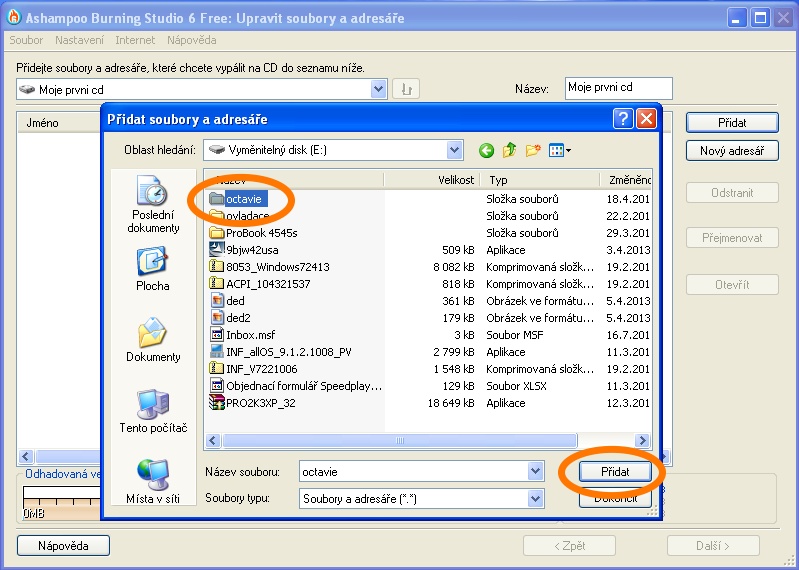This screenshot has height=570, width=799.
Task: Click the Nápověda button at bottom
Action: (63, 546)
